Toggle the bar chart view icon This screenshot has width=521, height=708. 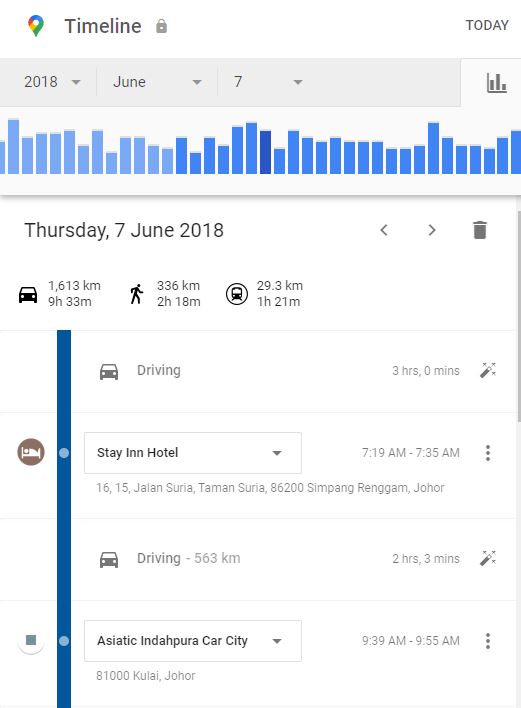(x=496, y=83)
